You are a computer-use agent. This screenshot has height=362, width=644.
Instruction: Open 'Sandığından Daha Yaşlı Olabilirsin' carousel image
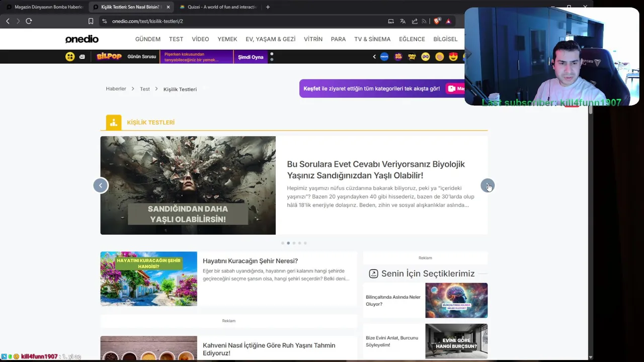tap(188, 185)
